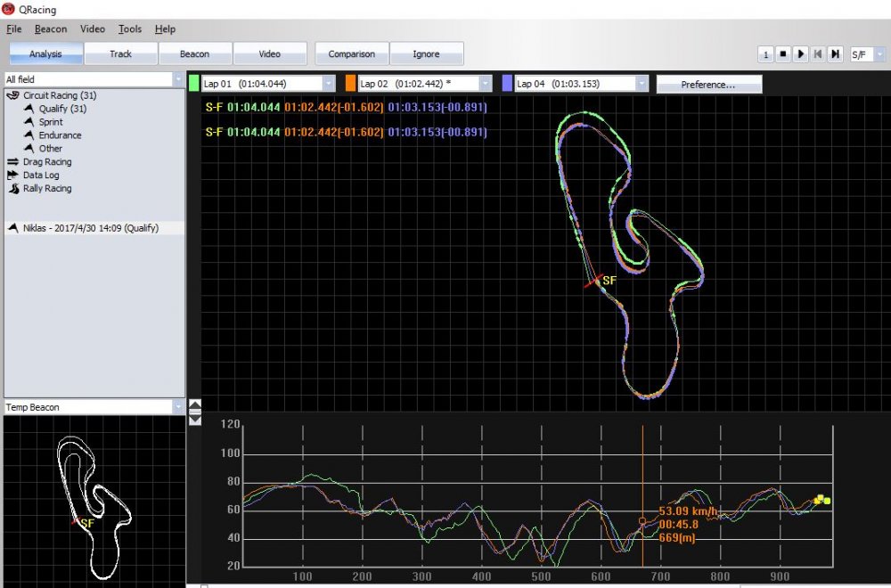The image size is (891, 588).
Task: Choose the Rally Racing icon
Action: click(x=13, y=189)
